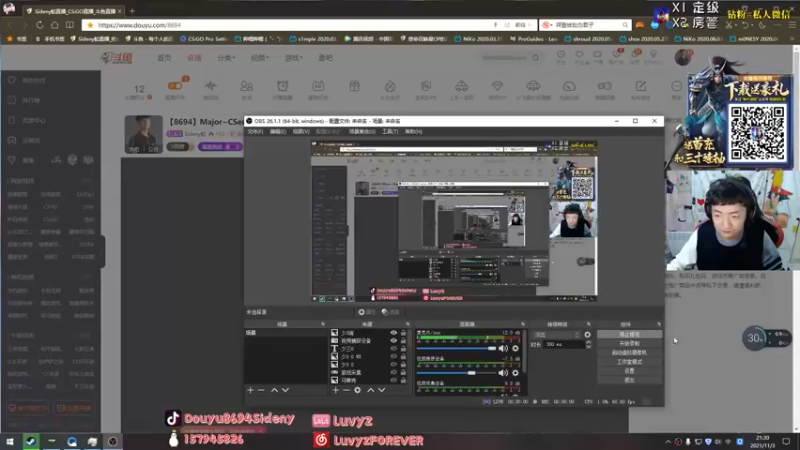Adjust the second audio mixer volume slider
This screenshot has width=800, height=450.
(456, 373)
